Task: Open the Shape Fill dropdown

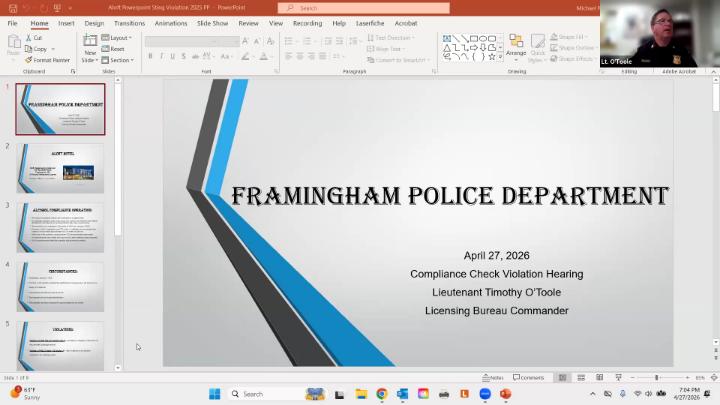Action: [572, 37]
